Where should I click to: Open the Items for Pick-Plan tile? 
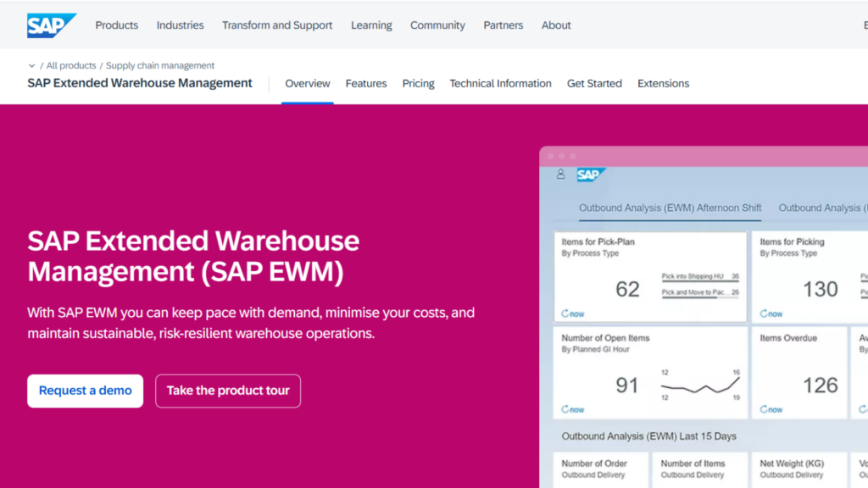650,277
